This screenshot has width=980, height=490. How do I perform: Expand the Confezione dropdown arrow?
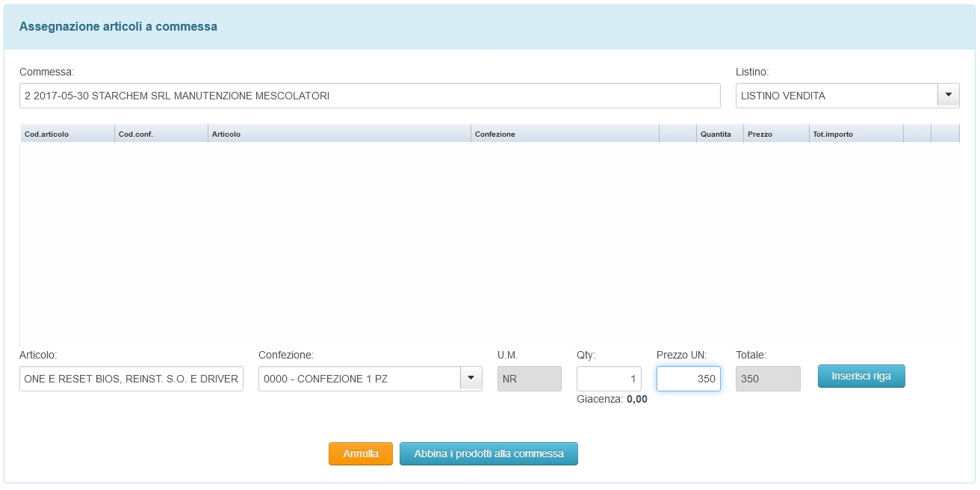(471, 379)
